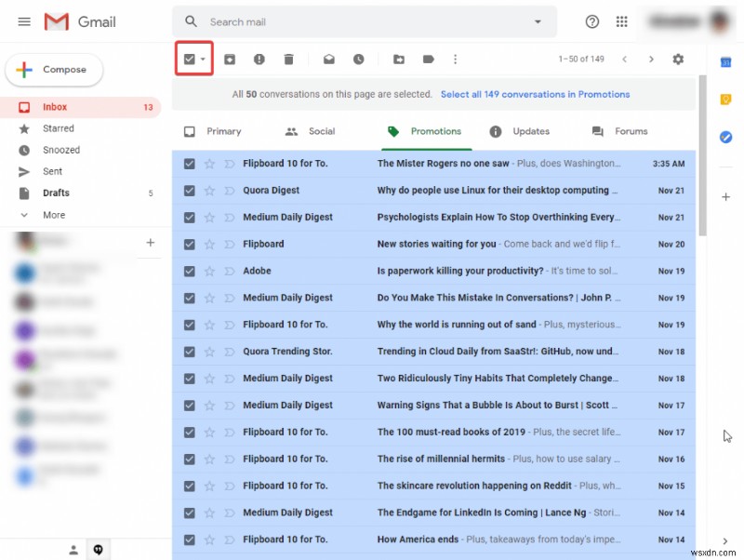Open Google Calendar side panel
Screen dimensions: 744x560
tap(726, 61)
